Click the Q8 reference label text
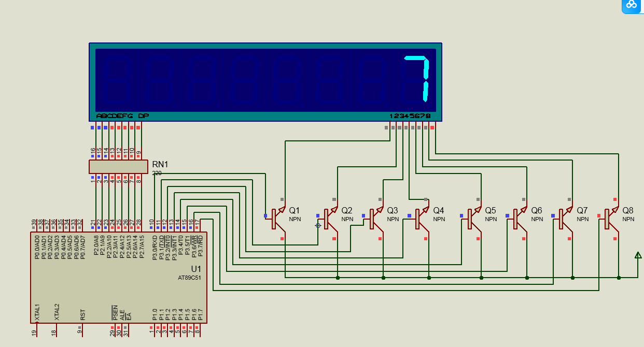Image resolution: width=644 pixels, height=347 pixels. coord(627,210)
